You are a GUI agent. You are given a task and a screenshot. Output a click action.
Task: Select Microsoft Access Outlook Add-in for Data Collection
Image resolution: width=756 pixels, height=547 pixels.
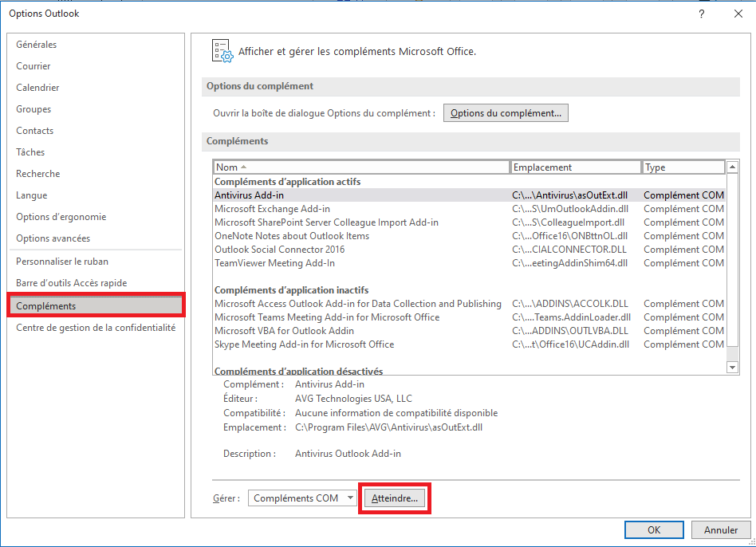[x=469, y=304]
